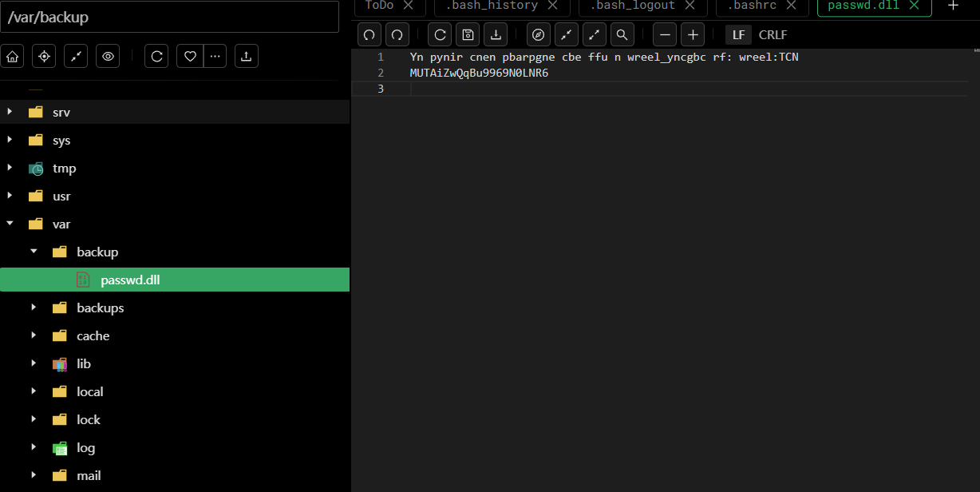Reload the file content in editor
Image resolution: width=980 pixels, height=492 pixels.
pos(440,34)
